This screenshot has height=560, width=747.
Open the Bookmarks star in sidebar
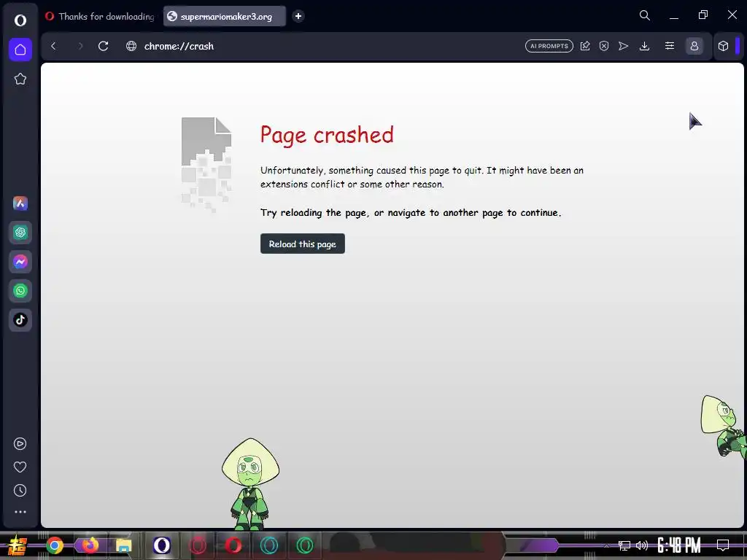click(20, 79)
